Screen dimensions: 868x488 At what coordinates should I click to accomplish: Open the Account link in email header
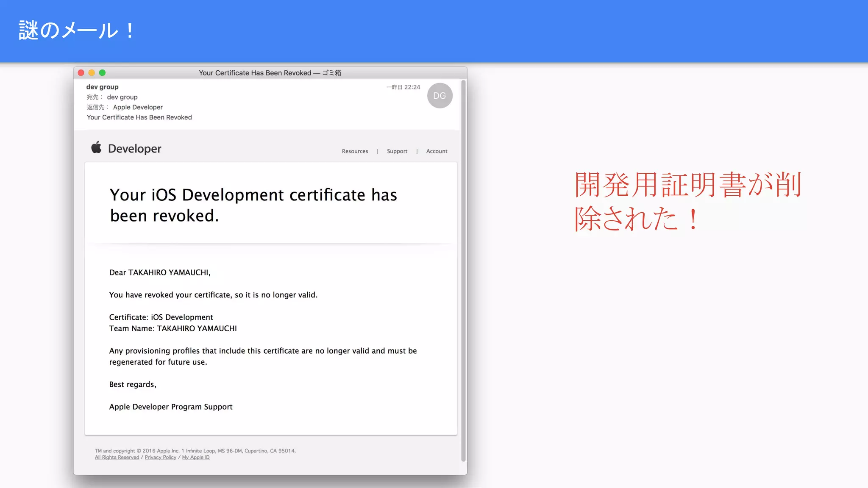[x=437, y=151]
